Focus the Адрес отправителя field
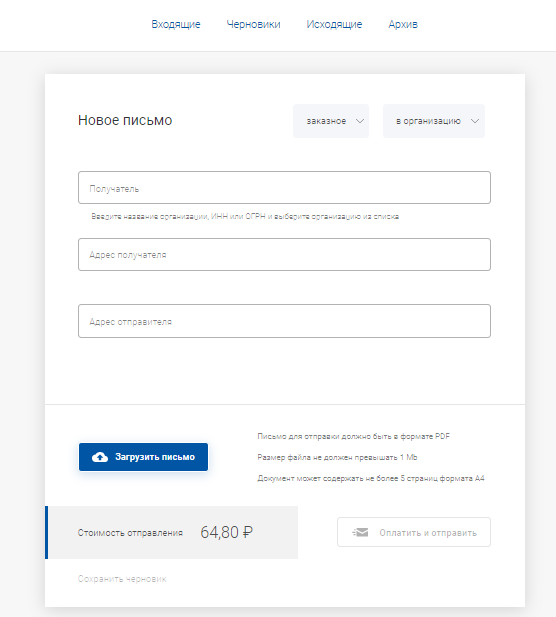The image size is (556, 617). 284,321
